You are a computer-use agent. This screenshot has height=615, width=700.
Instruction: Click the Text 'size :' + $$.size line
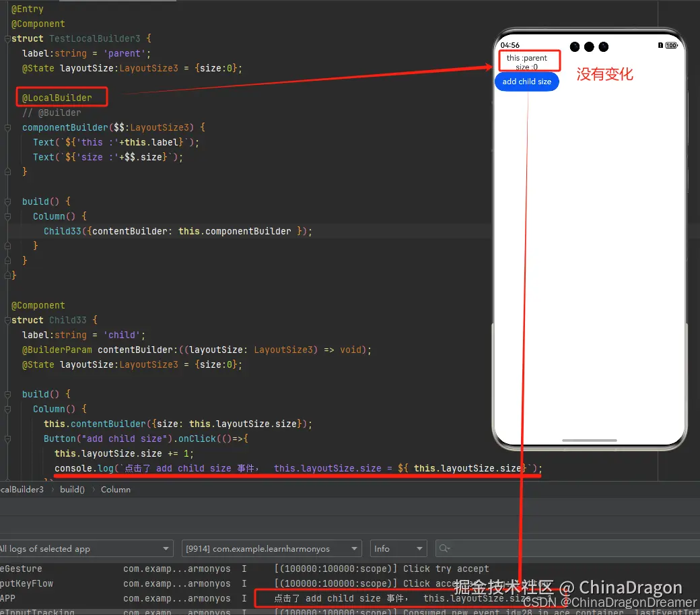tap(108, 157)
